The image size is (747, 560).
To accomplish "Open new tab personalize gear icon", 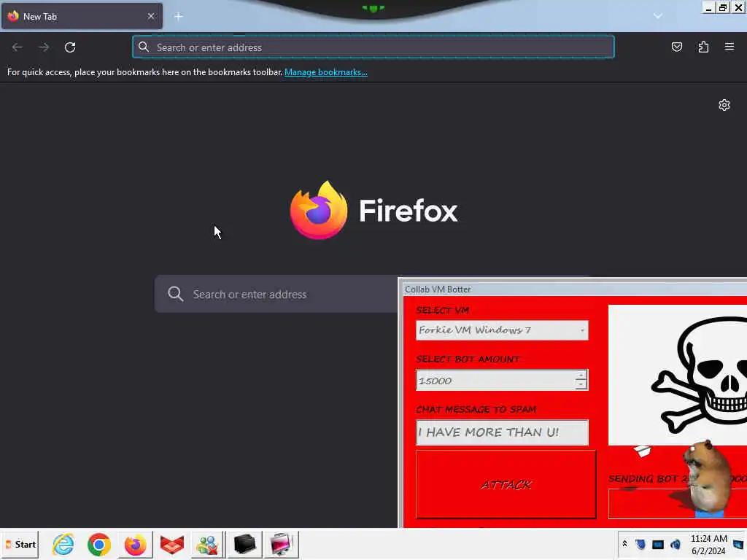I will click(724, 105).
